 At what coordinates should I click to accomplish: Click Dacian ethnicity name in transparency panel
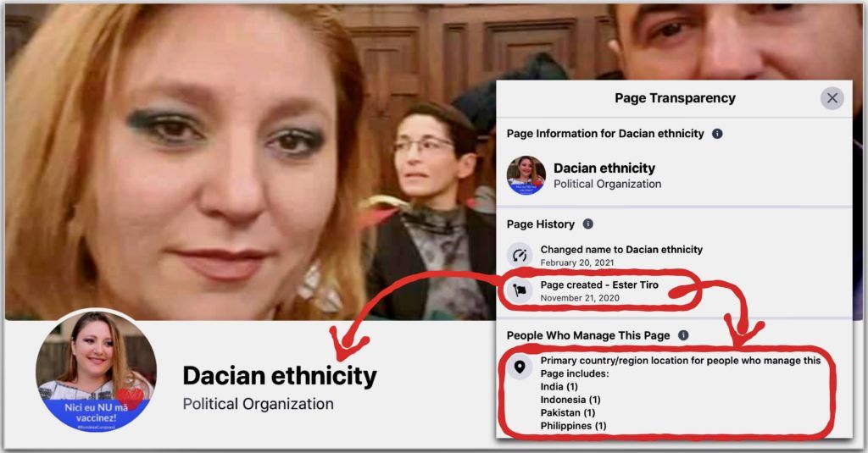point(604,168)
